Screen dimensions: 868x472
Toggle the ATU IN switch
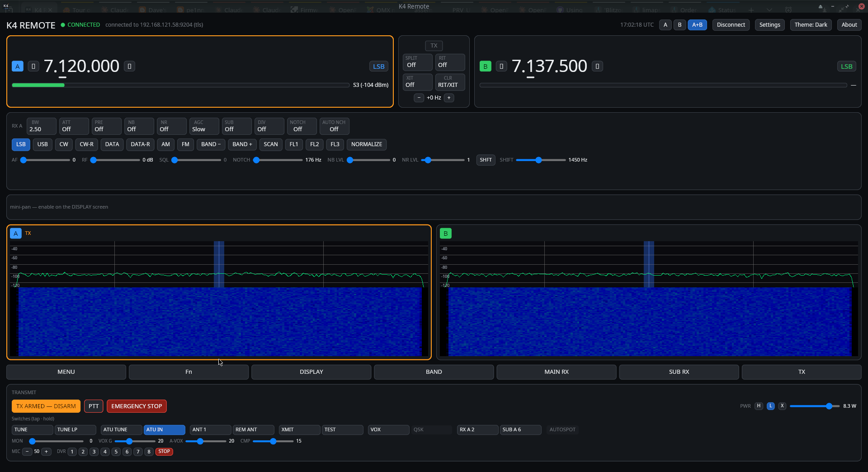click(165, 430)
